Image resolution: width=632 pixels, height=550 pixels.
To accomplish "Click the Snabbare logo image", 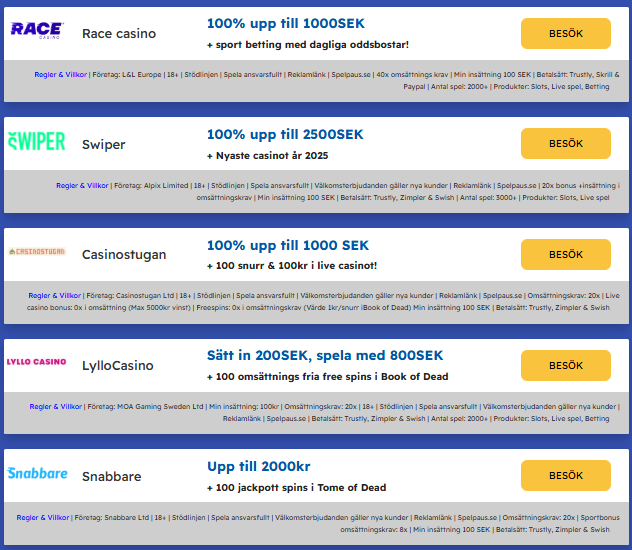I will click(37, 472).
